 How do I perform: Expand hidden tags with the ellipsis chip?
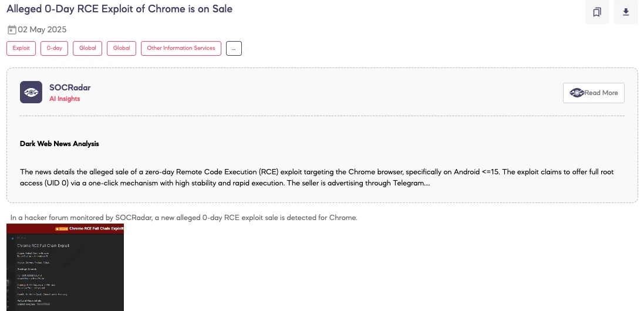point(234,49)
